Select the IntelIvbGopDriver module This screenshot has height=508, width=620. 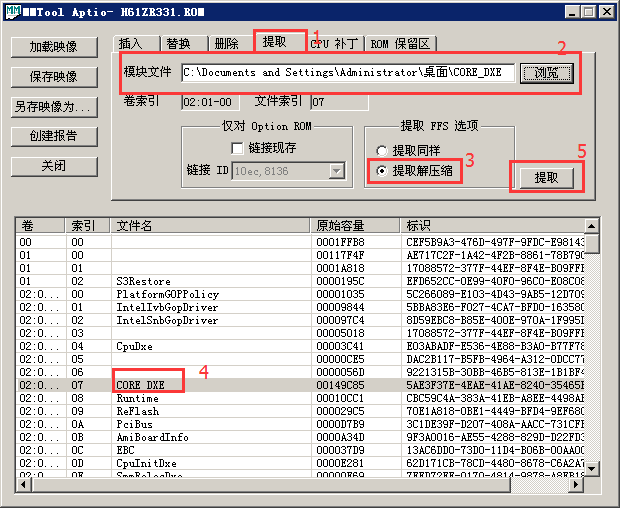pyautogui.click(x=301, y=308)
